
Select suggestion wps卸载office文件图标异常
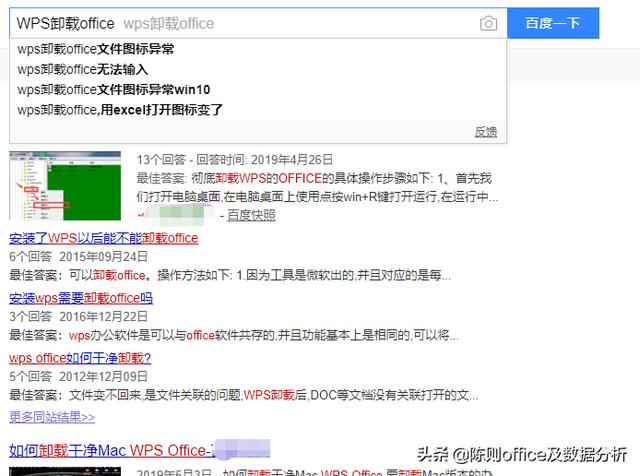click(96, 49)
